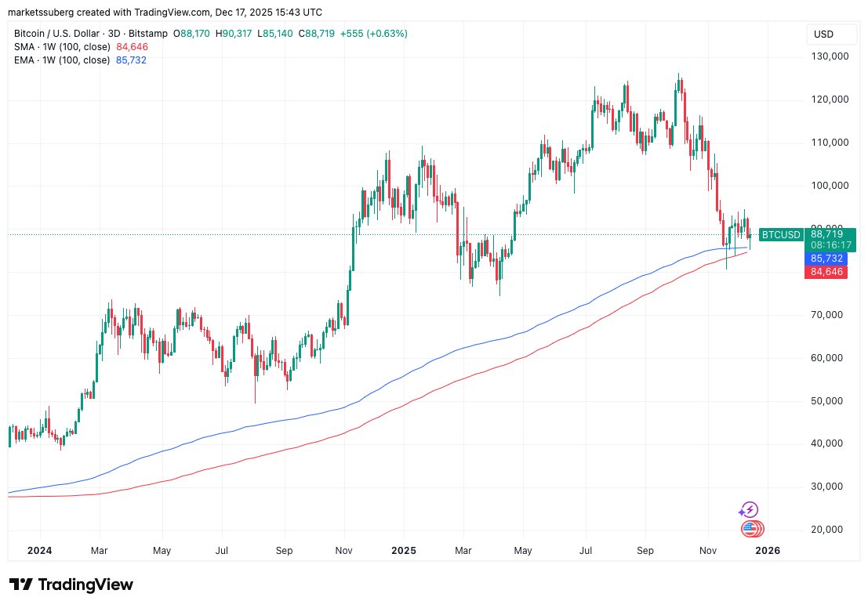Select the EMA 1W indicator legend

60,60
